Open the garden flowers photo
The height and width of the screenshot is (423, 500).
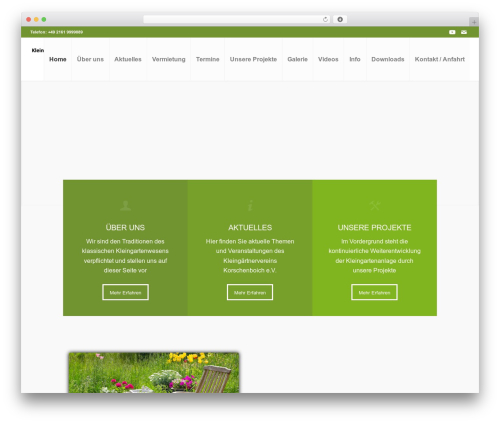tap(154, 373)
